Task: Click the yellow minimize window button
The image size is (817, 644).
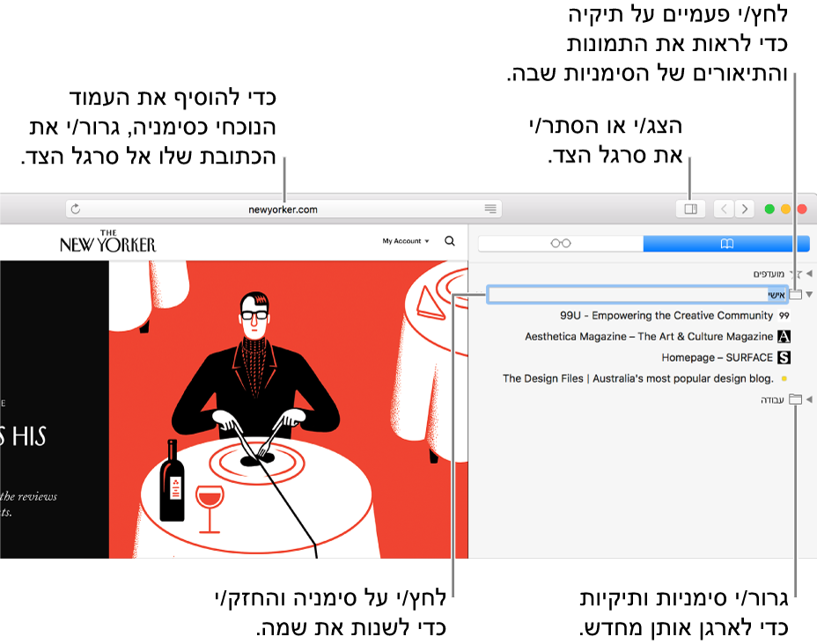Action: pos(785,209)
